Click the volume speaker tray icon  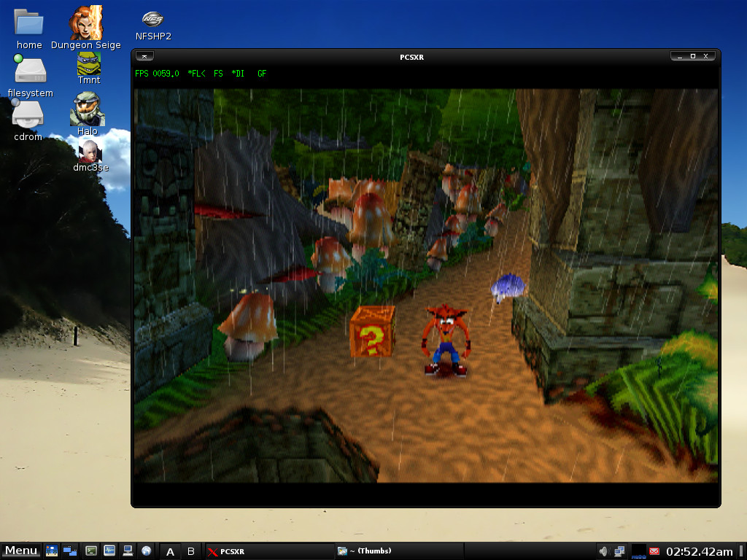(x=604, y=551)
